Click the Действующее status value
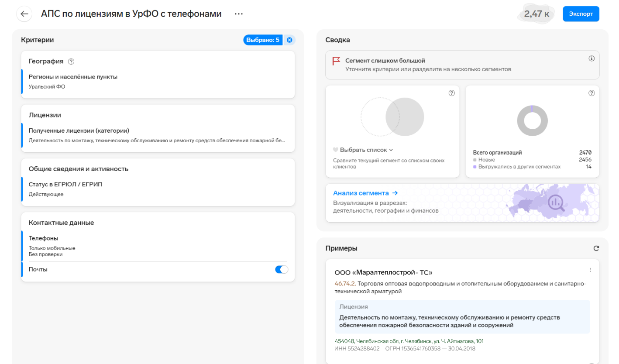This screenshot has height=364, width=619. pos(46,194)
